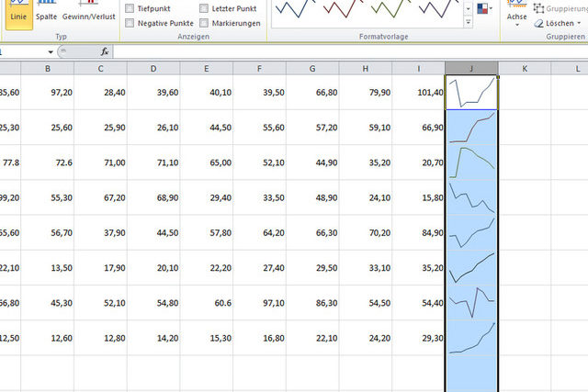Choose the Gewinn/Verlust sparkline type
The width and height of the screenshot is (588, 392).
coord(88,14)
